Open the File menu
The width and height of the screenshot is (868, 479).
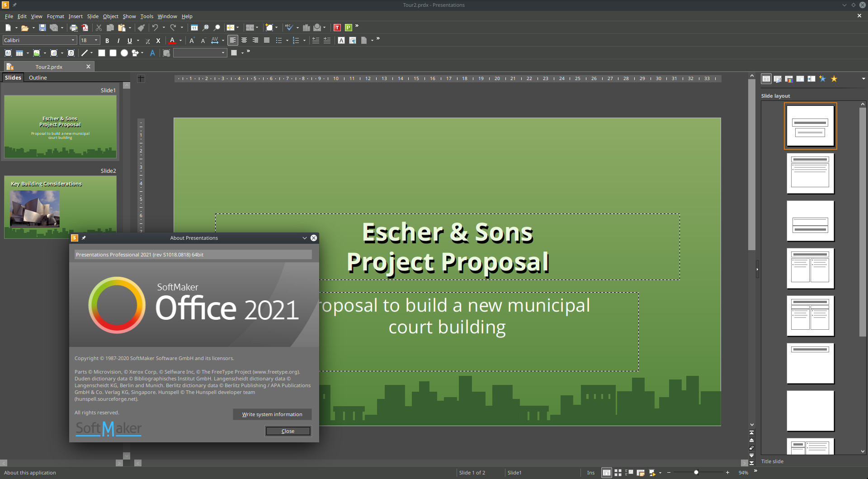click(9, 16)
